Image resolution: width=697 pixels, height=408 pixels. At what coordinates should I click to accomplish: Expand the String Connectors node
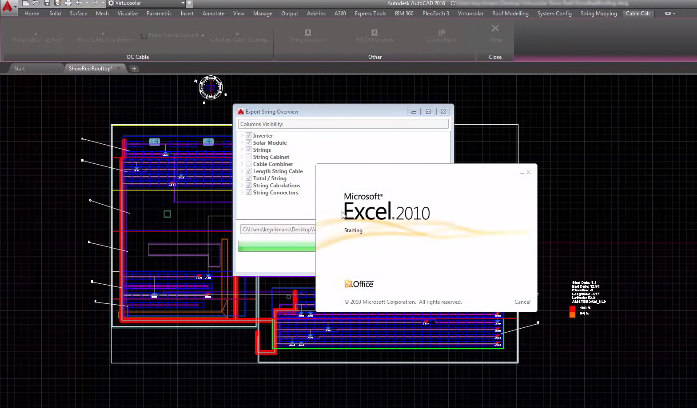tap(242, 192)
